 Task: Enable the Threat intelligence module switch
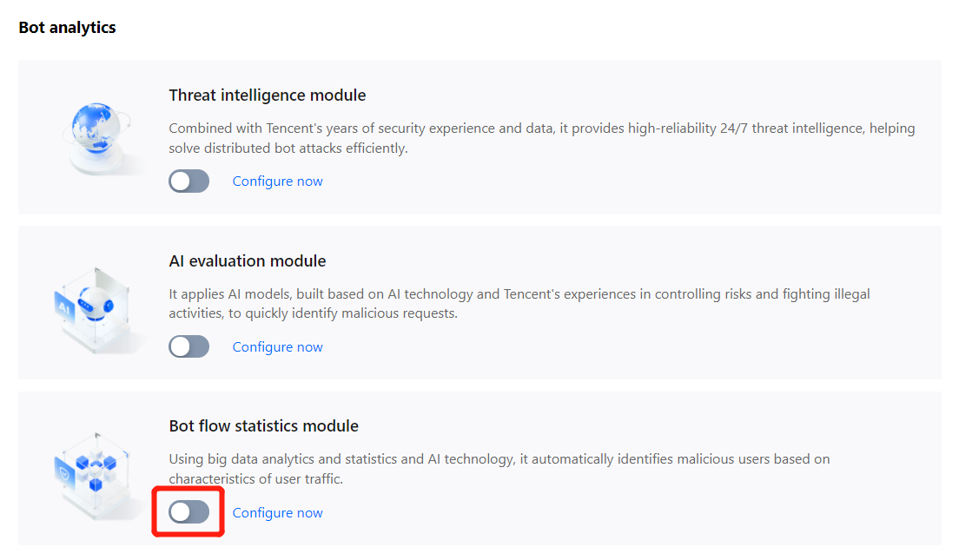pos(189,181)
